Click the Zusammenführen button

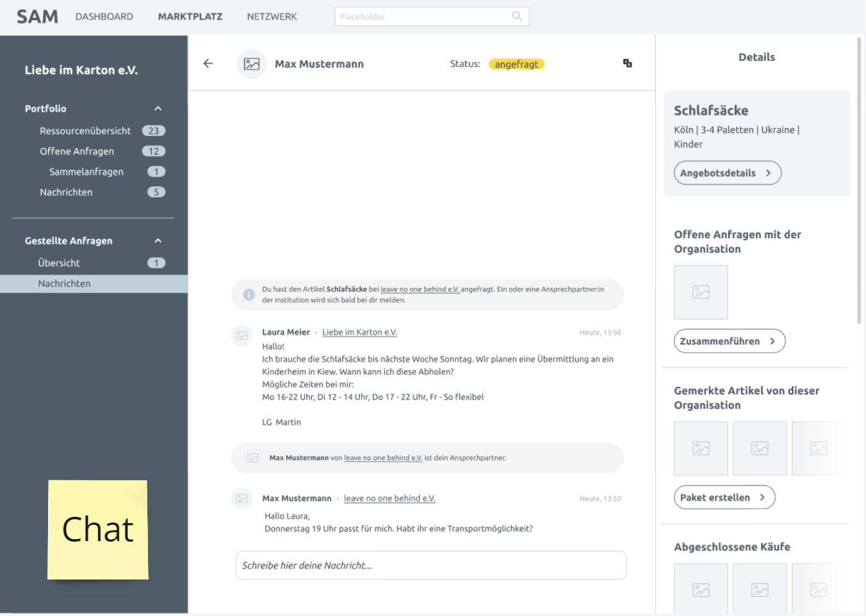pyautogui.click(x=730, y=341)
